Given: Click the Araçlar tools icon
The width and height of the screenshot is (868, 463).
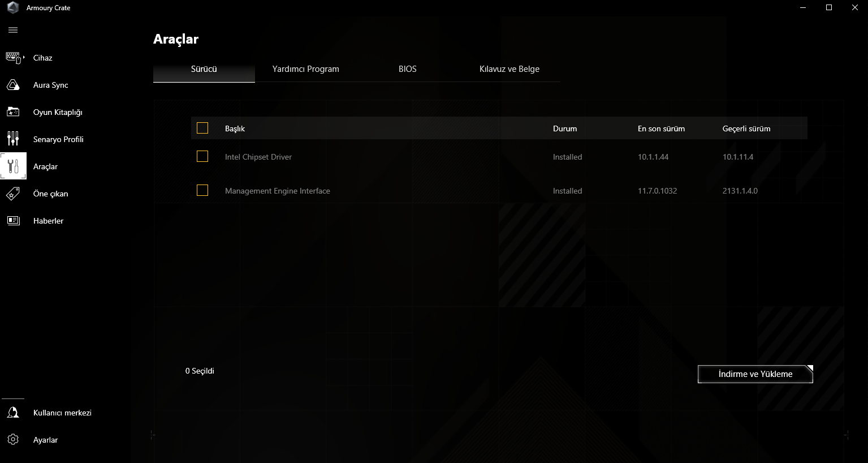Looking at the screenshot, I should (13, 166).
